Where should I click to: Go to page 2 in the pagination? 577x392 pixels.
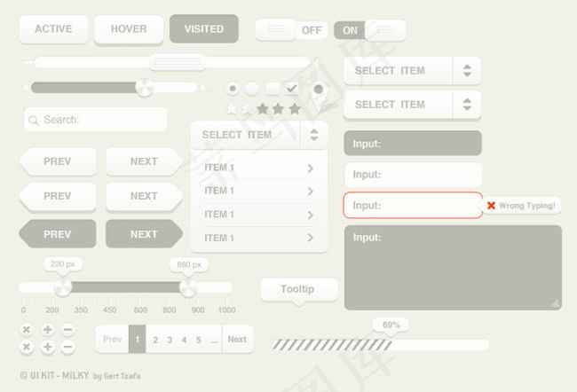point(155,340)
